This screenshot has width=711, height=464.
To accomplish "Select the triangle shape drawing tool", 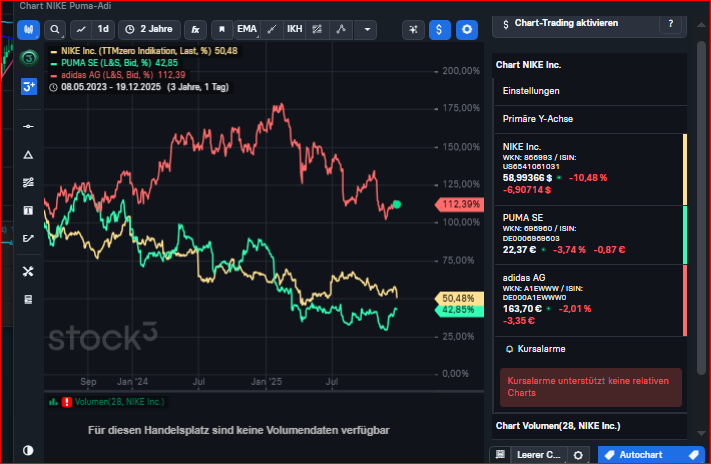I will point(28,154).
